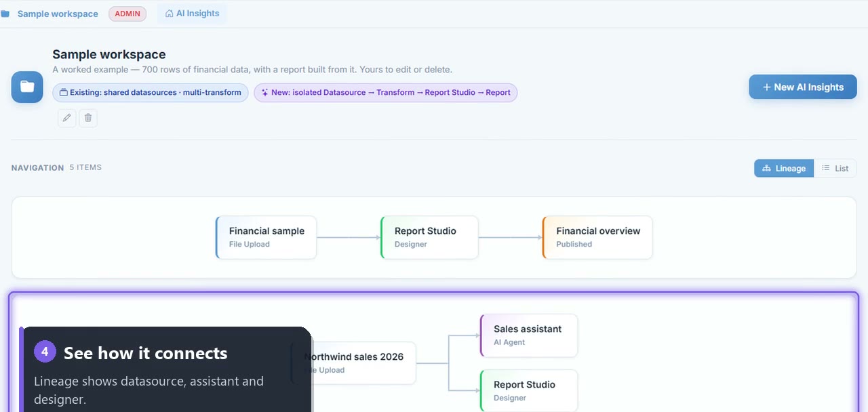
Task: Open the Report Studio node below Sales assistant
Action: pyautogui.click(x=528, y=390)
